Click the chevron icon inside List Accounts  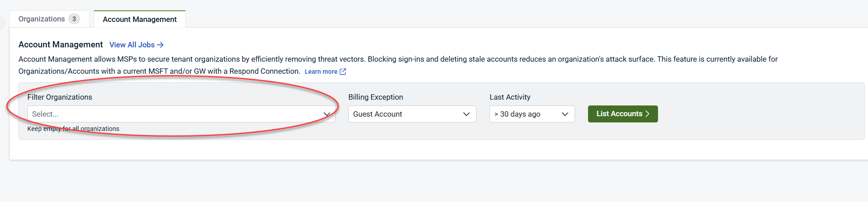tap(647, 114)
